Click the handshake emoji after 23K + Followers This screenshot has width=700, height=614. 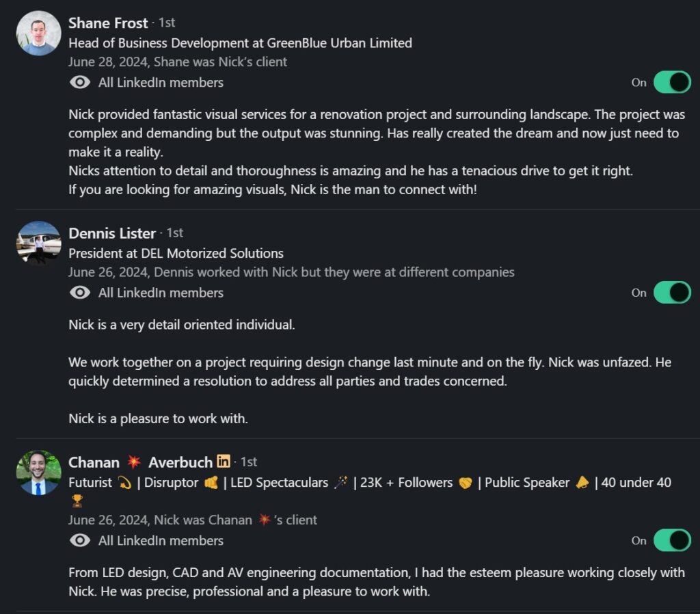click(x=465, y=483)
